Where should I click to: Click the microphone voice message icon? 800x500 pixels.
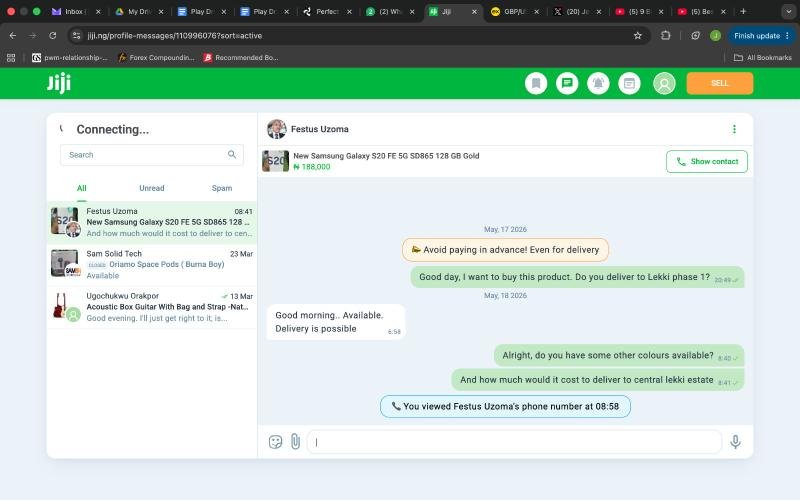coord(735,442)
